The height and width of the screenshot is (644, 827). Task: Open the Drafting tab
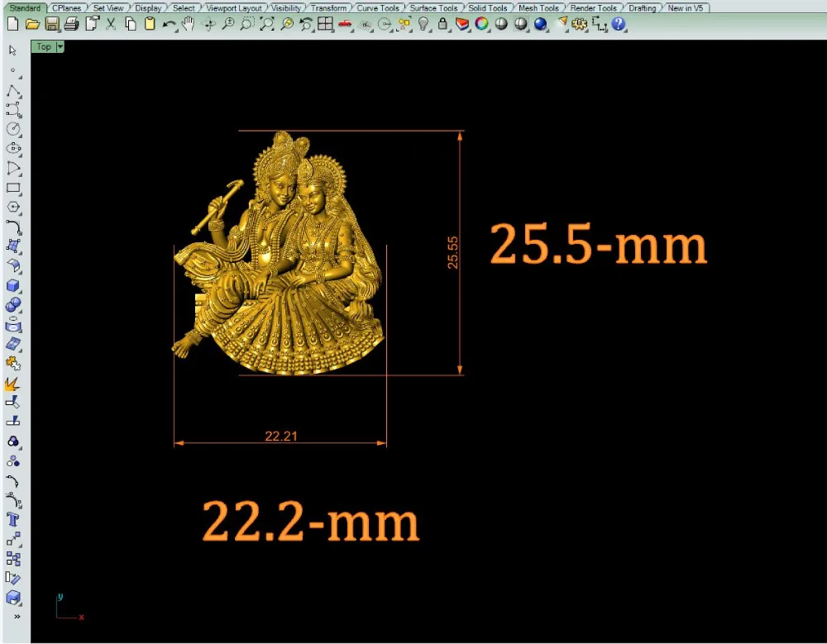[x=643, y=8]
